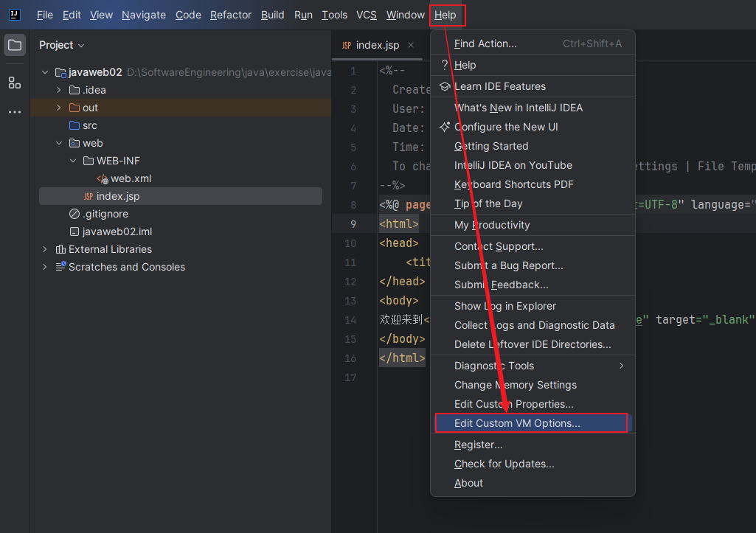Expand the out folder

pos(59,108)
